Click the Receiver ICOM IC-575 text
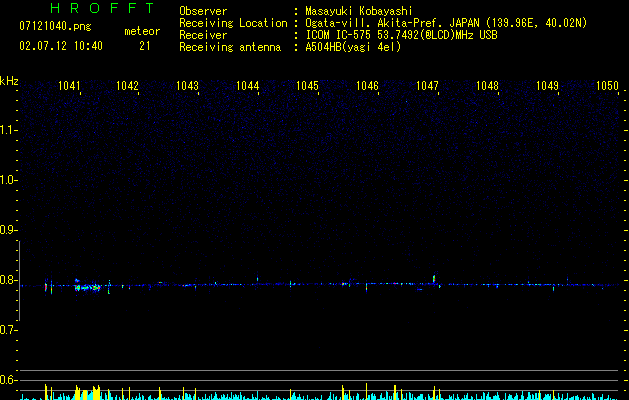 point(401,35)
